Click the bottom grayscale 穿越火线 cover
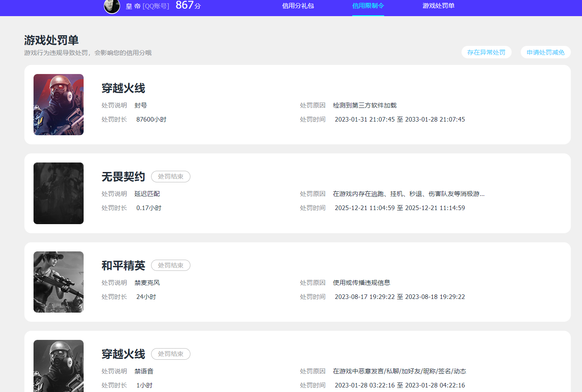This screenshot has height=392, width=582. pyautogui.click(x=58, y=366)
